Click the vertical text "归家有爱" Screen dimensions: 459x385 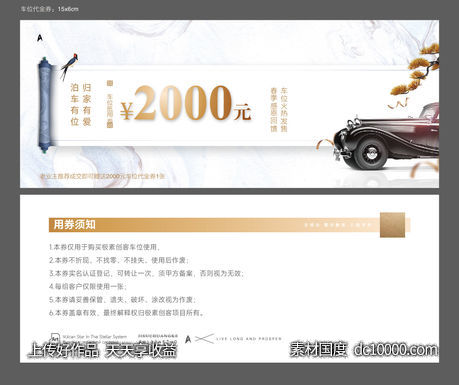[87, 105]
